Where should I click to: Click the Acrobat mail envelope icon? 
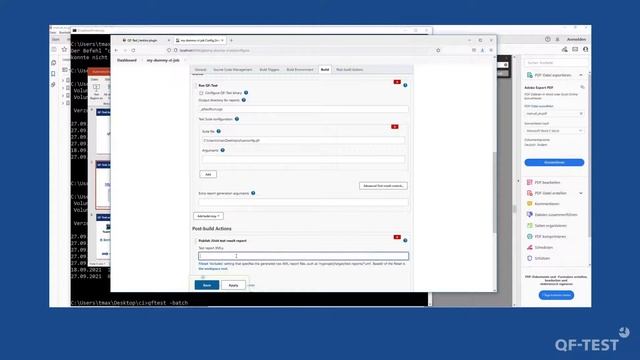[575, 49]
